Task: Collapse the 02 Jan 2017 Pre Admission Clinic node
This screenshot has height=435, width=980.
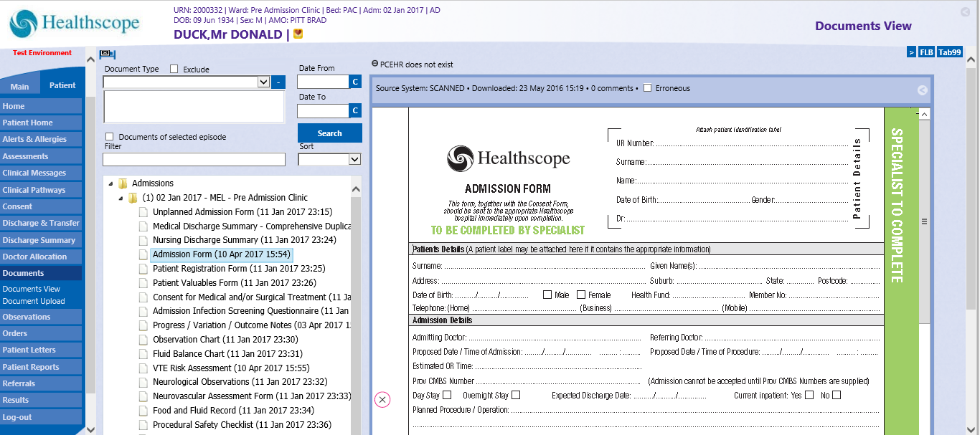Action: coord(121,198)
